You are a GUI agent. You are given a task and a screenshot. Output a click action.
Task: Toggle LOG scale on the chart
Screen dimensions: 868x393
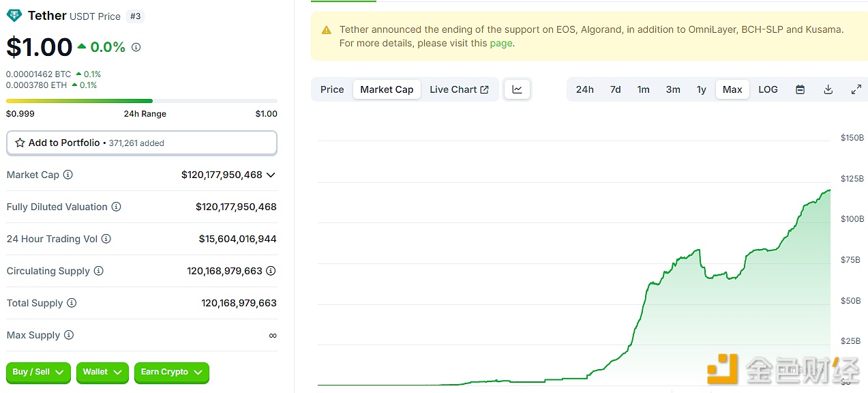click(x=768, y=89)
